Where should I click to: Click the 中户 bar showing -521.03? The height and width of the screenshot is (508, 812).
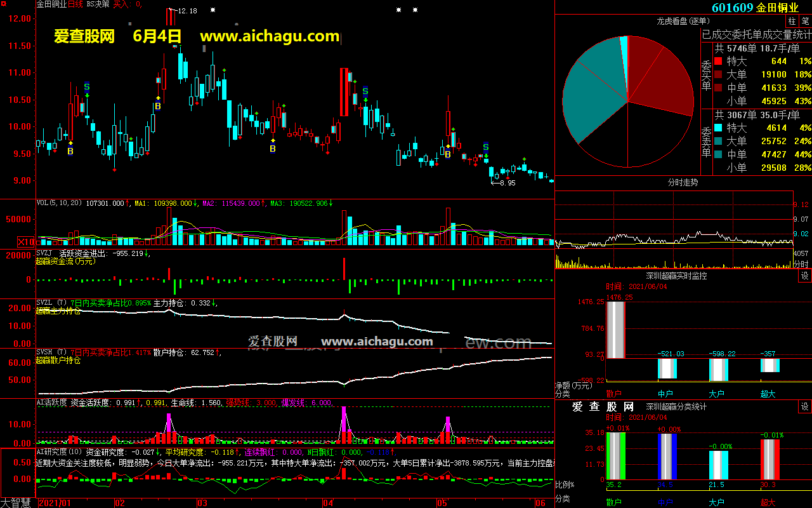pyautogui.click(x=667, y=369)
